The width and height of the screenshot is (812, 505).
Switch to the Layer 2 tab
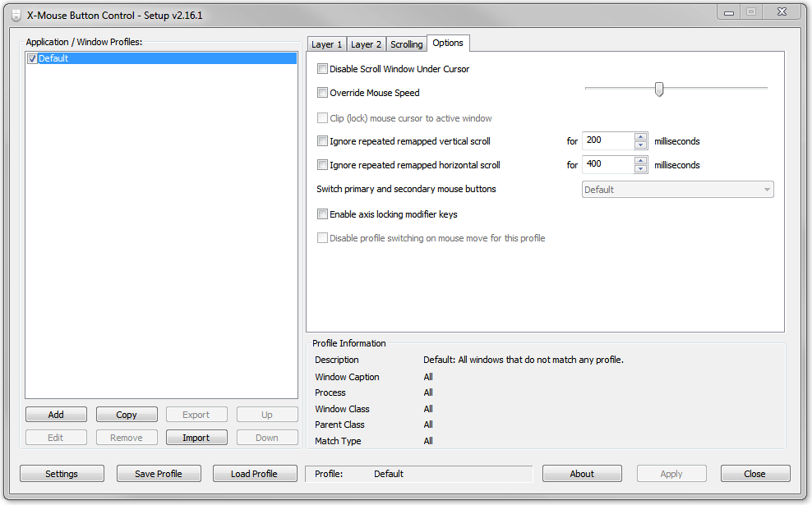coord(366,44)
